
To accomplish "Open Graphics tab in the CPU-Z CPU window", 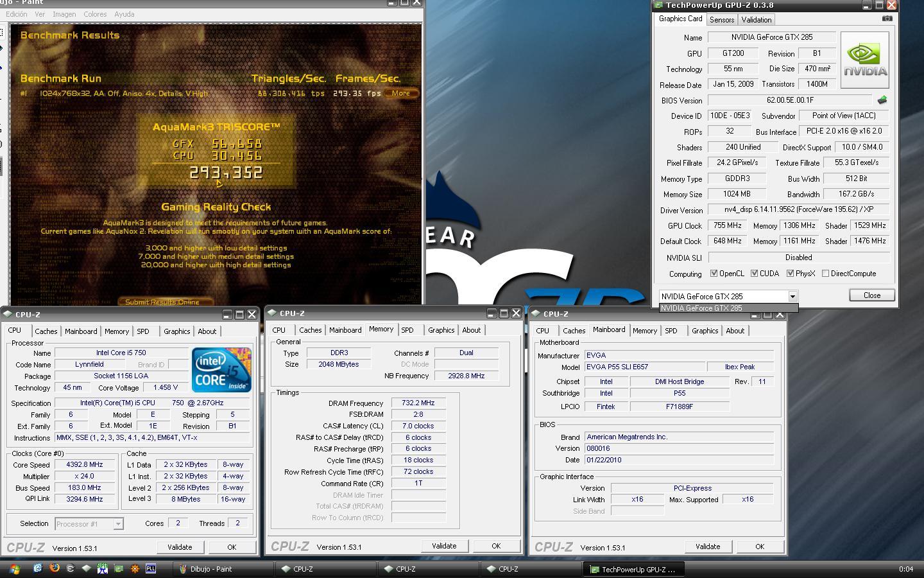I will [x=176, y=331].
